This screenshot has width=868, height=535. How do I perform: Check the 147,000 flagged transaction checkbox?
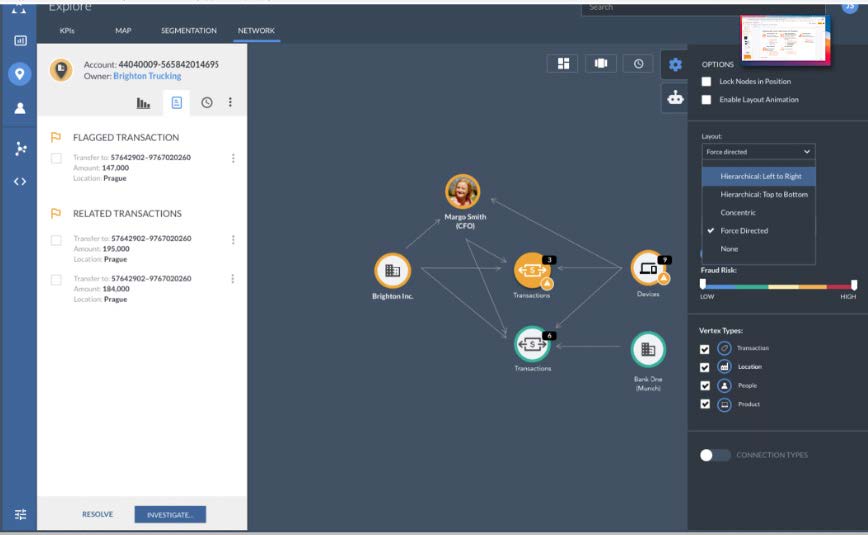pyautogui.click(x=56, y=158)
